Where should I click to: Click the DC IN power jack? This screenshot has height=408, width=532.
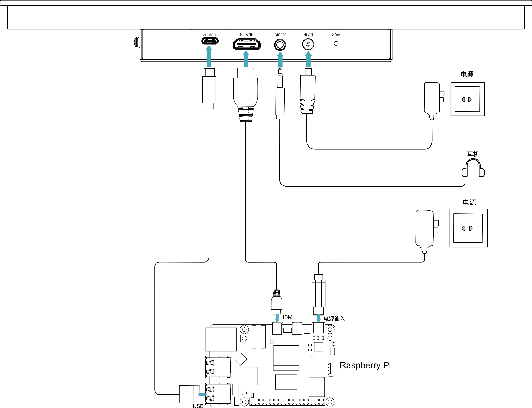coord(308,45)
